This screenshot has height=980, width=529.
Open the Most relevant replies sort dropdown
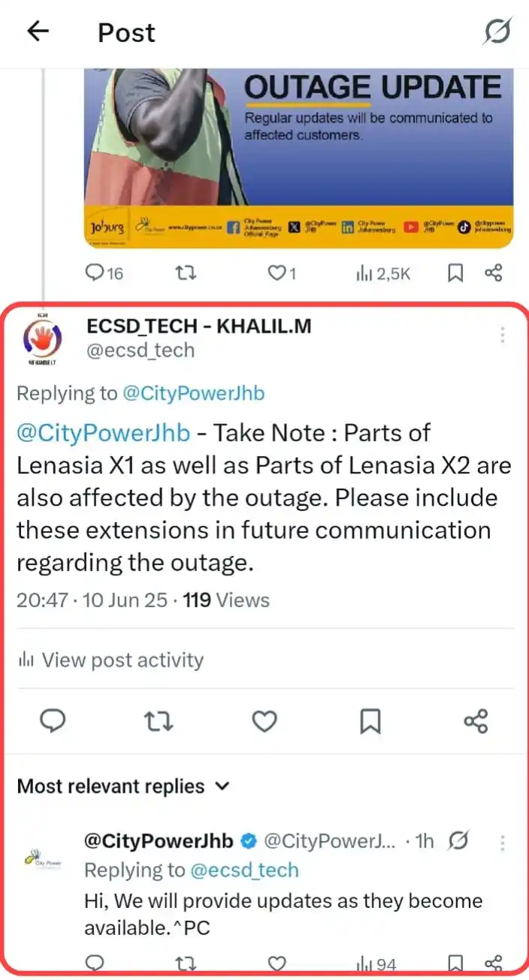[124, 785]
